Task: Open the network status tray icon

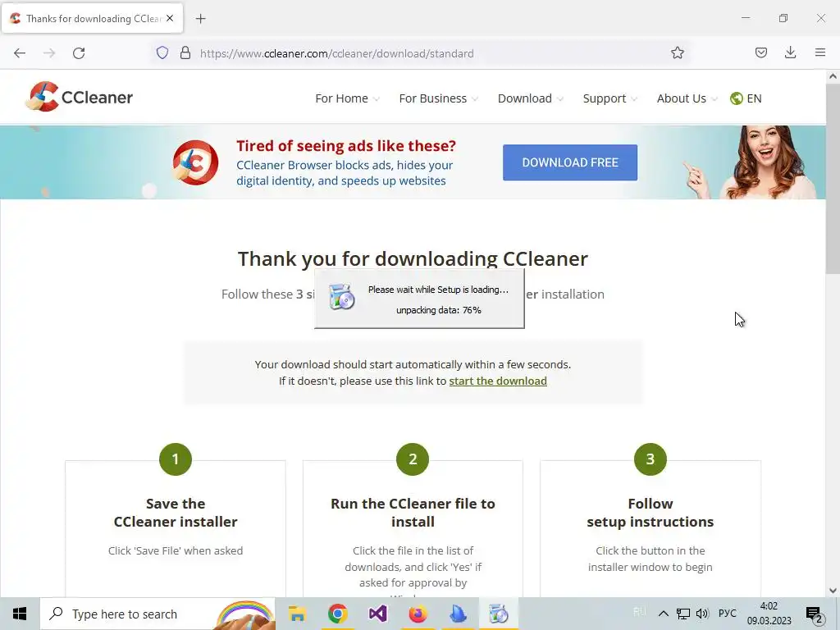Action: (683, 614)
